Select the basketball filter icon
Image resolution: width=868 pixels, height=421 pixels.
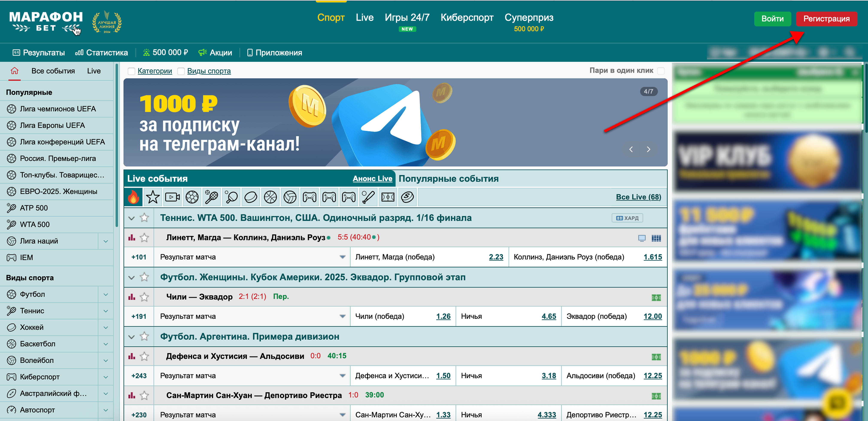(x=270, y=197)
